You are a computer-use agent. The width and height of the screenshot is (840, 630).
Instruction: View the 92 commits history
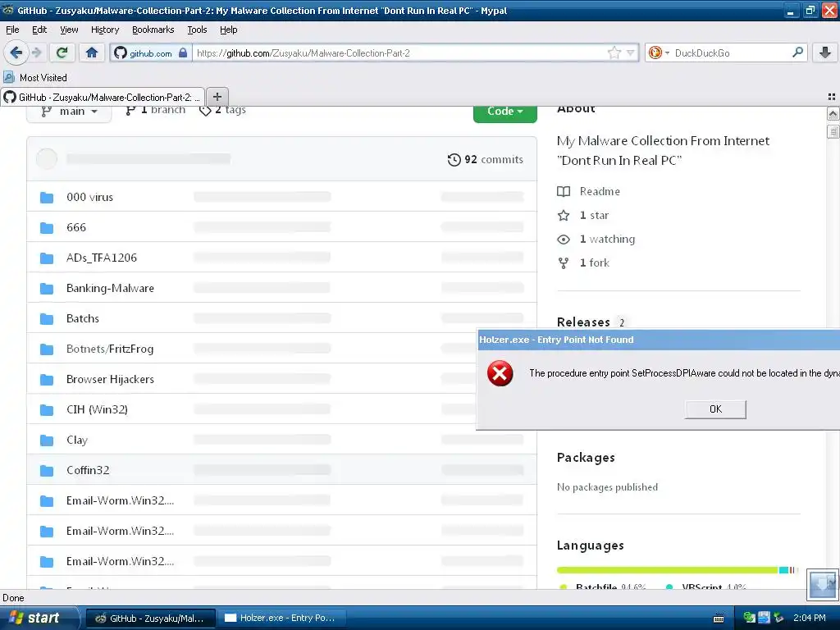click(x=486, y=160)
